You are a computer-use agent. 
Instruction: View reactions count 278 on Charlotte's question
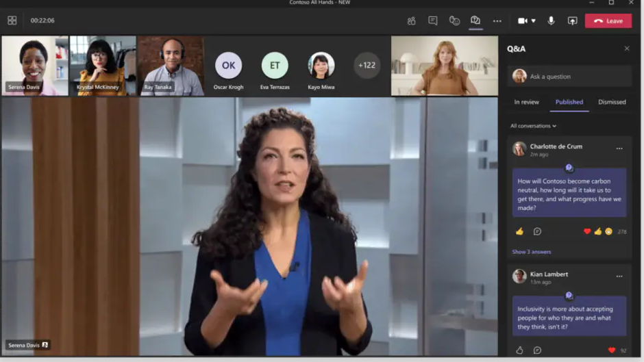[622, 232]
